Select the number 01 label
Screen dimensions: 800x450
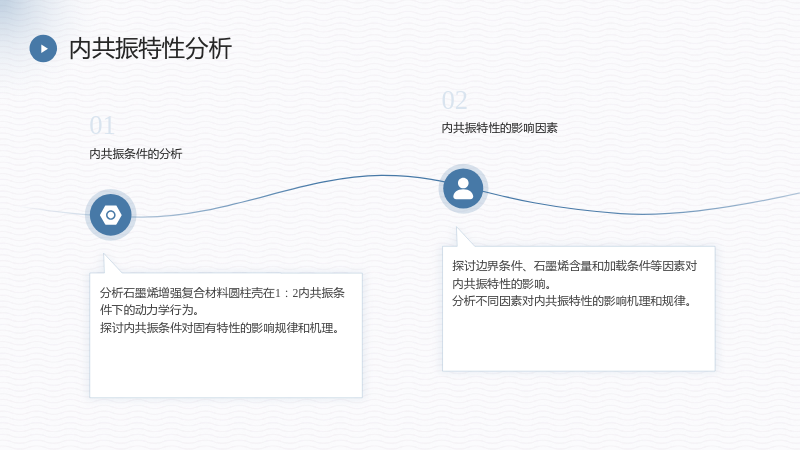pos(102,126)
